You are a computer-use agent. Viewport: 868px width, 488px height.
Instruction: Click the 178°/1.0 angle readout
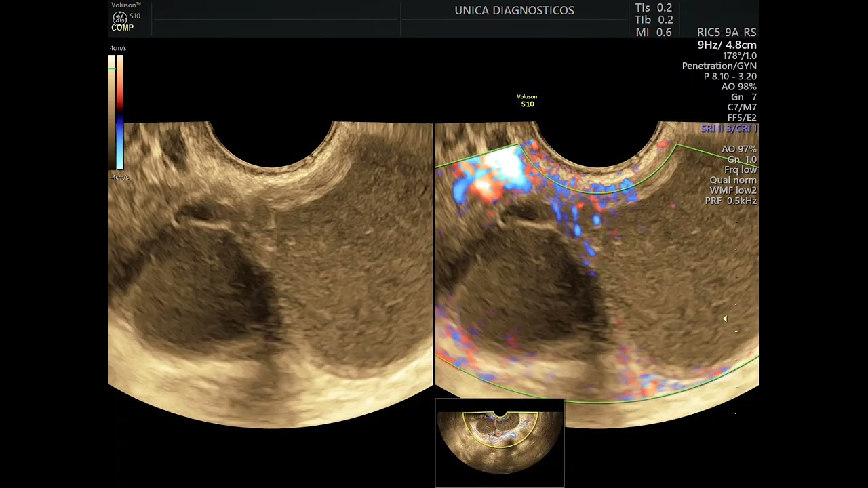click(x=740, y=56)
